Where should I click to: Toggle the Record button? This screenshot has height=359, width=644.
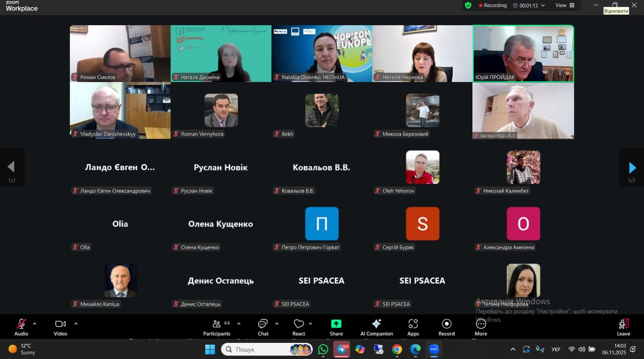coord(446,324)
